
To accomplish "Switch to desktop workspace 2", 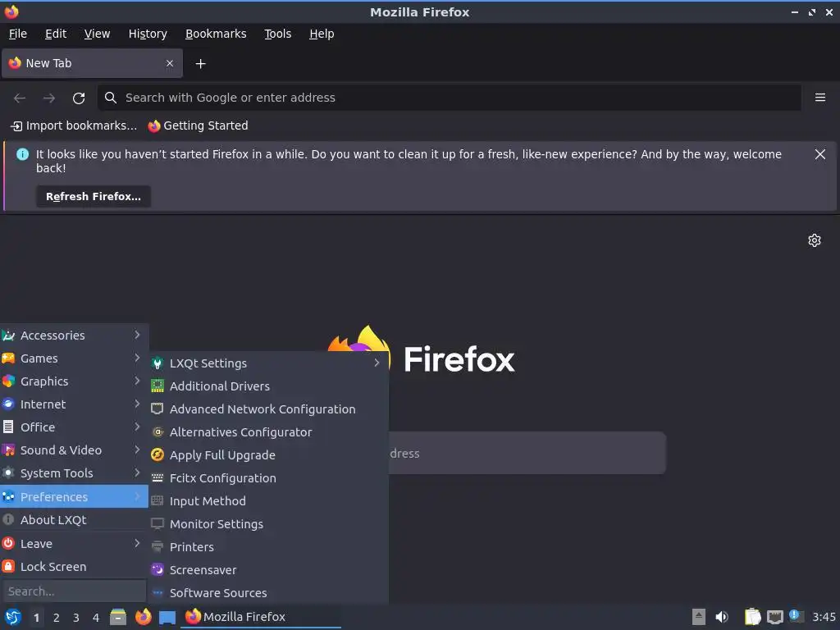I will 57,618.
